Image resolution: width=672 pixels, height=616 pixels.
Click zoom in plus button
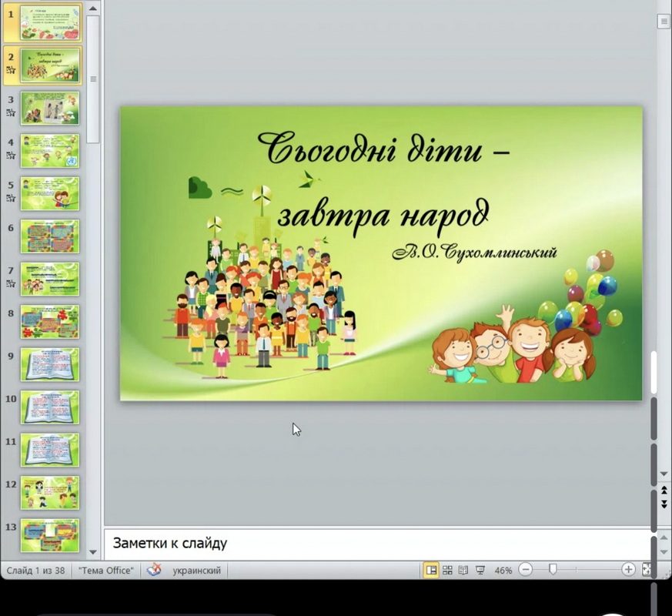[628, 571]
